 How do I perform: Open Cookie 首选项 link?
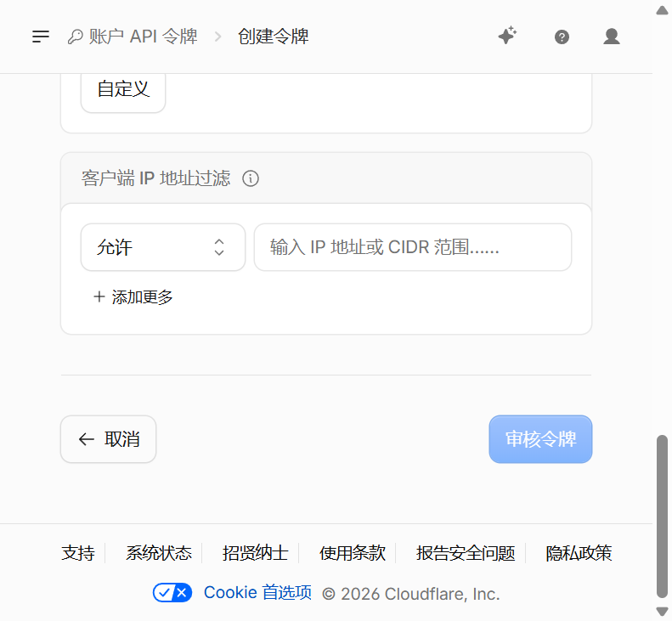pyautogui.click(x=257, y=593)
